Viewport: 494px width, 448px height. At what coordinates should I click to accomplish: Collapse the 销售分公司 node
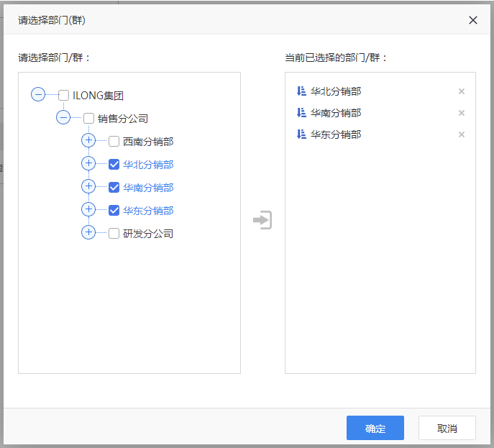[63, 117]
